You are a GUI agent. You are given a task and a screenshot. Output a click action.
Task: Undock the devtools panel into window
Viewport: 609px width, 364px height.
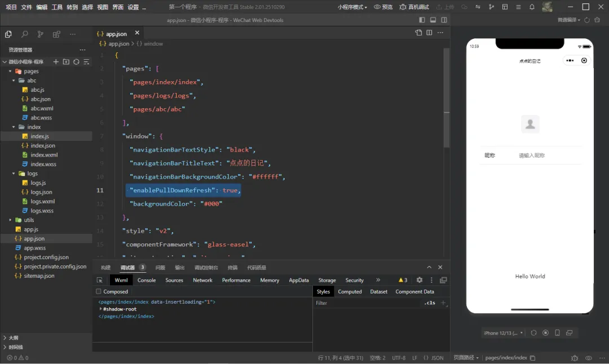(x=443, y=280)
